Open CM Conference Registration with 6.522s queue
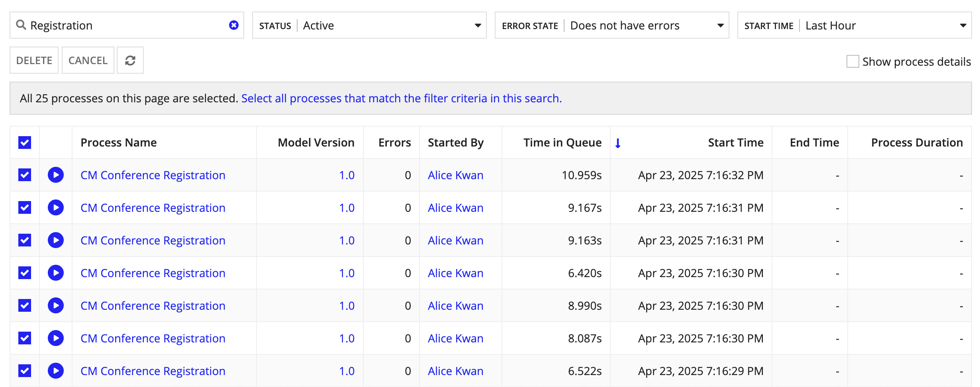Viewport: 980px width, 387px height. click(x=153, y=371)
